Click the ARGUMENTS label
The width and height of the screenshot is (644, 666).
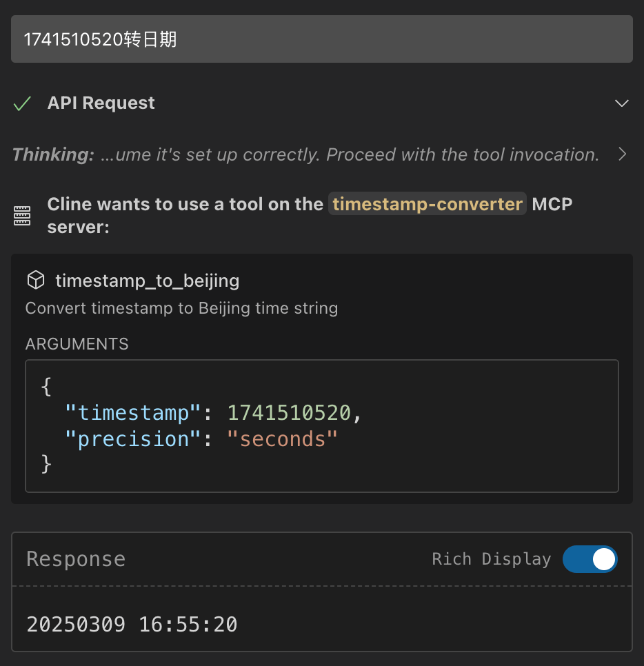(77, 344)
